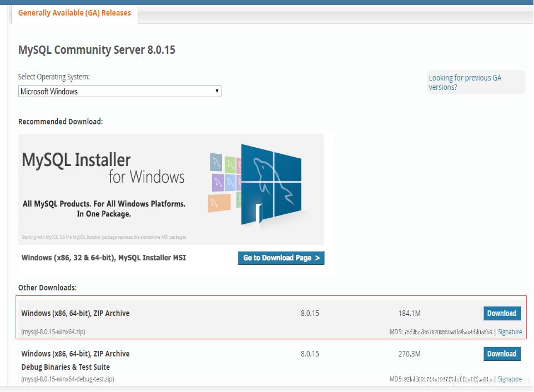This screenshot has width=534, height=392.
Task: Open the Looking for previous GA versions link
Action: pos(465,82)
